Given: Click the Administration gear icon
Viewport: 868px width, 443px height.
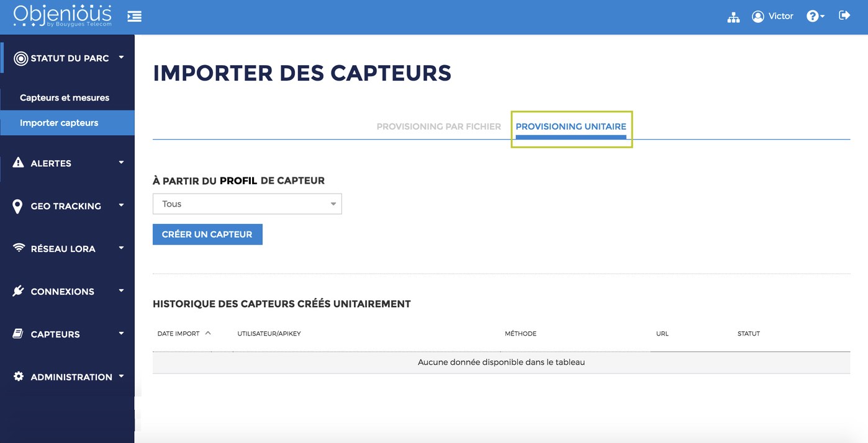Looking at the screenshot, I should 19,377.
